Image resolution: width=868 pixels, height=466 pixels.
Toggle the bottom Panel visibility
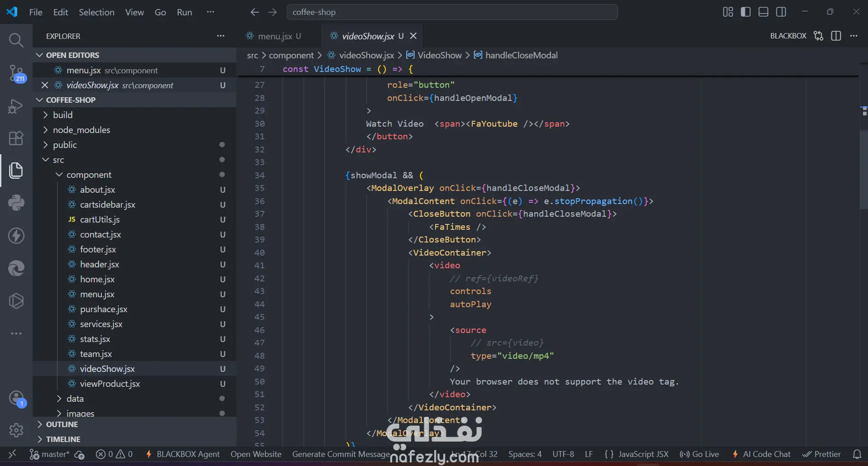pos(763,12)
